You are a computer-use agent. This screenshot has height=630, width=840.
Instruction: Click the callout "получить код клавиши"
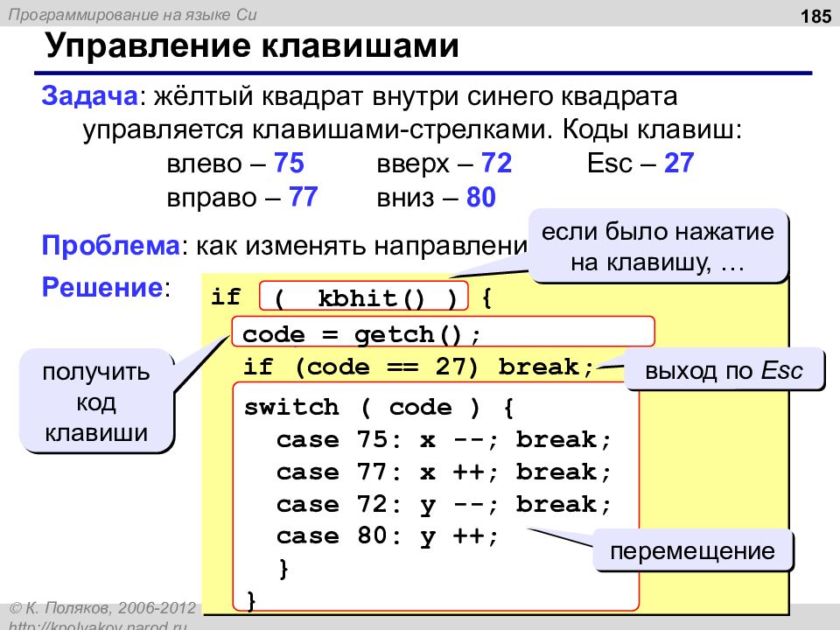[x=96, y=402]
